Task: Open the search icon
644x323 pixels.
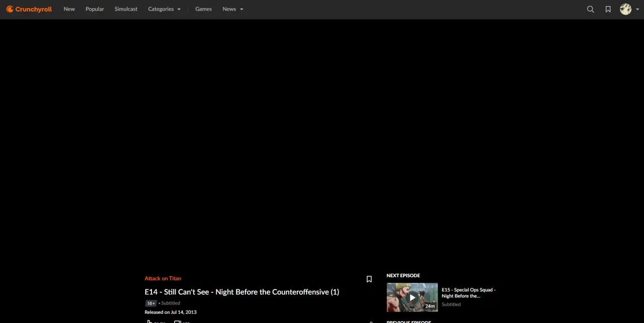Action: tap(591, 9)
